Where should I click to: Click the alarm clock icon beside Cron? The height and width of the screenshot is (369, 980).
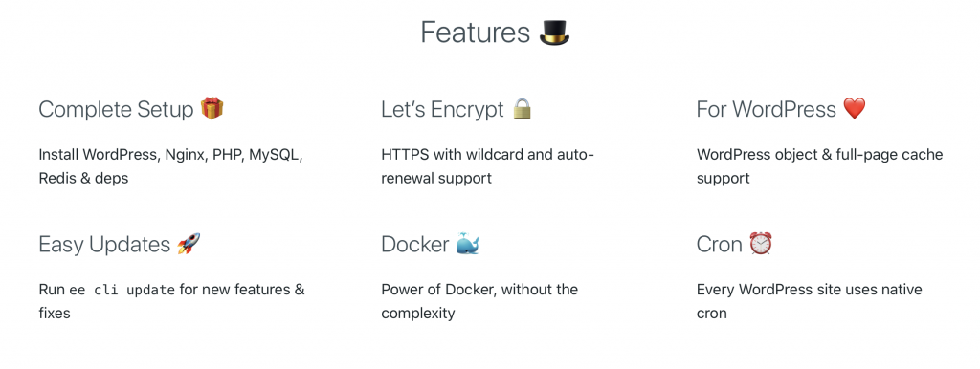pyautogui.click(x=761, y=244)
